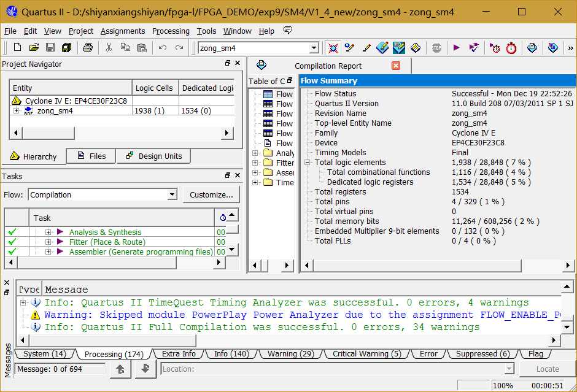
Task: Open the Flow dropdown in Tasks
Action: (172, 195)
